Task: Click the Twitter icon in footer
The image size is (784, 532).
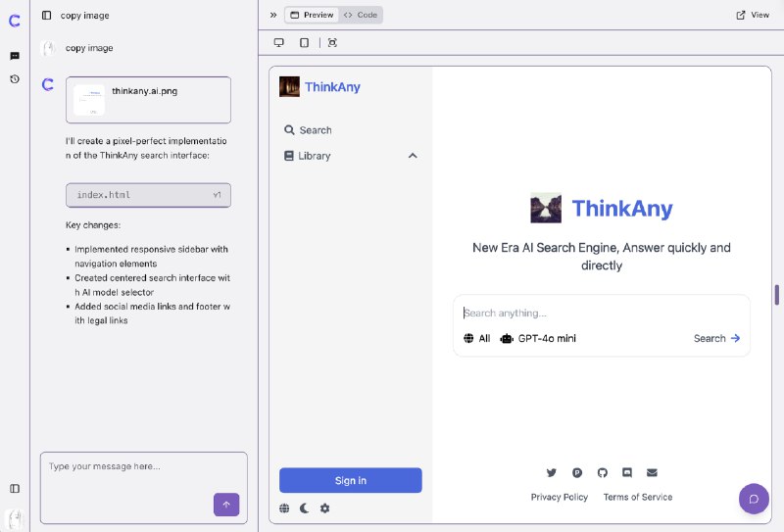Action: coord(552,472)
